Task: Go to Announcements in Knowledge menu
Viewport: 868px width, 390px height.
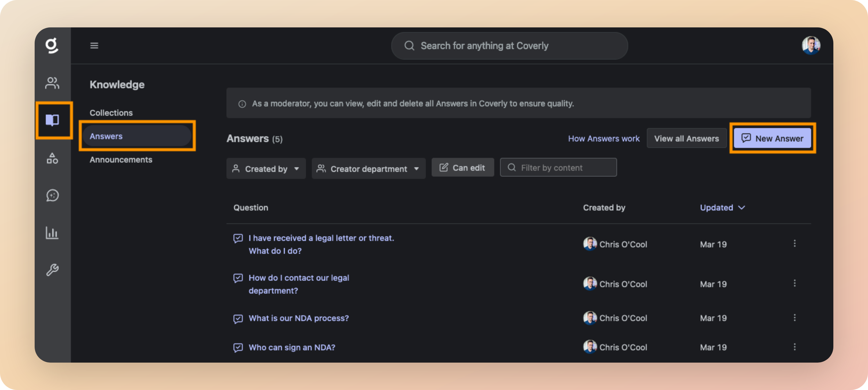Action: (121, 160)
